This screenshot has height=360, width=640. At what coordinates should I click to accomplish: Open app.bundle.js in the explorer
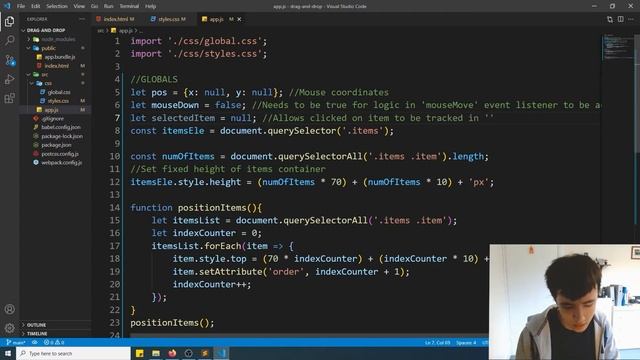click(x=60, y=57)
